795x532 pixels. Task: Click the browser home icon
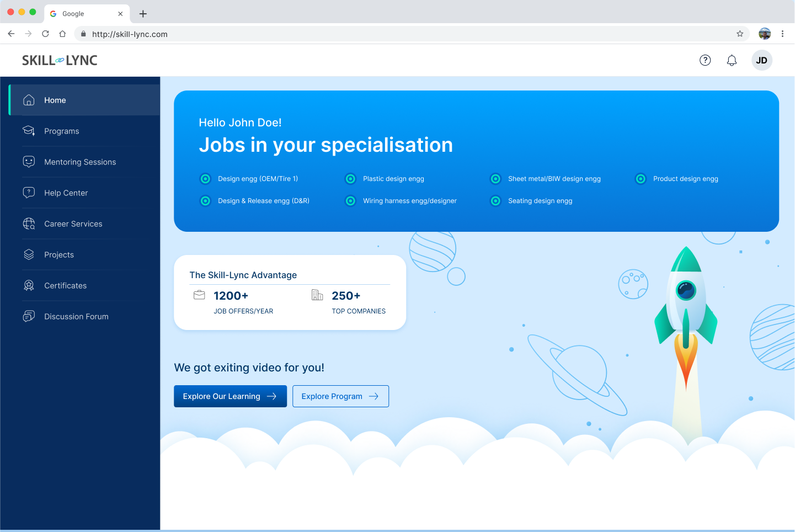coord(62,34)
